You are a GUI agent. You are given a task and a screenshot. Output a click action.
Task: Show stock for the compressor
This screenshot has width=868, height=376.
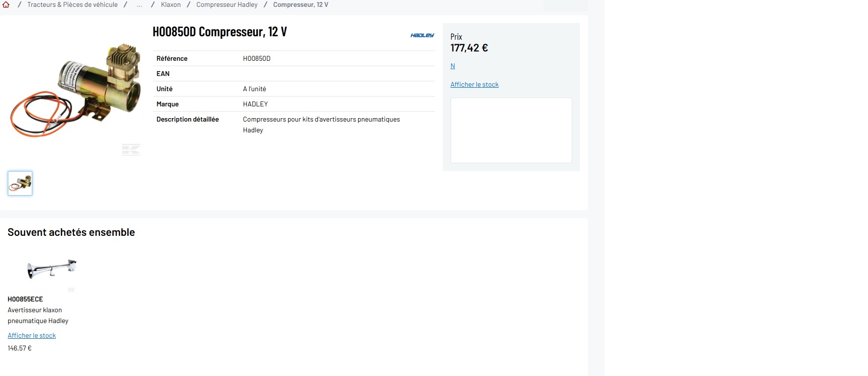coord(474,84)
